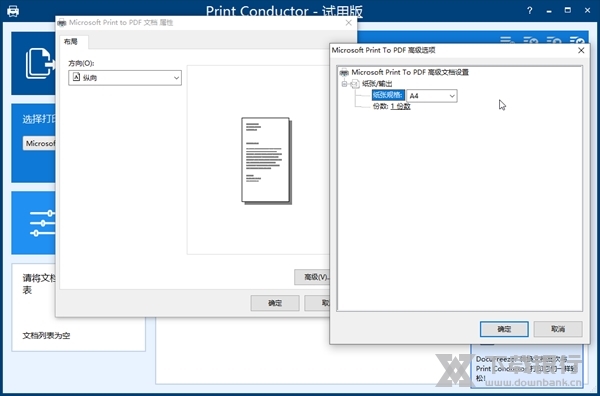600x396 pixels.
Task: Open the Microsoft printer selector in Print Conductor
Action: (39, 143)
